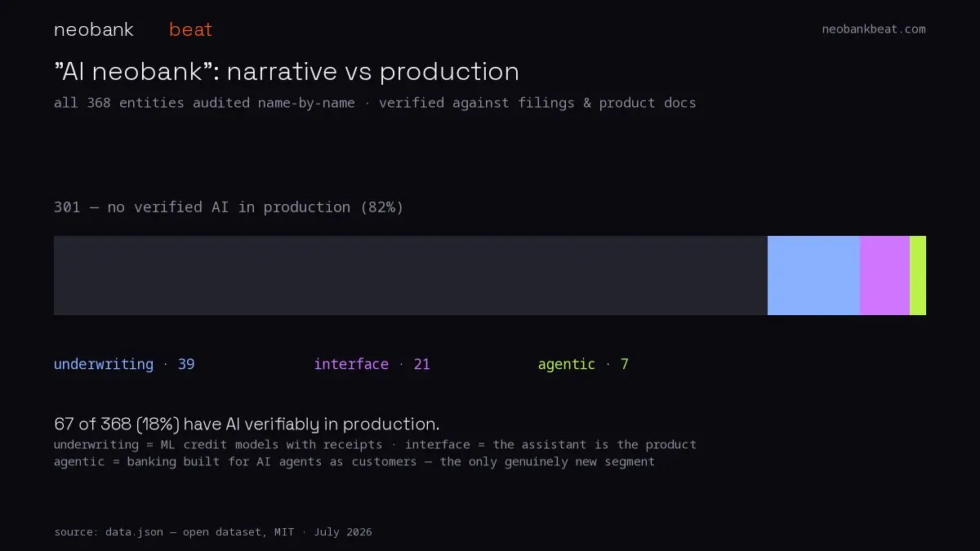Select the 'underwriting · 39' legend label
Viewport: 980px width, 551px height.
pyautogui.click(x=124, y=364)
